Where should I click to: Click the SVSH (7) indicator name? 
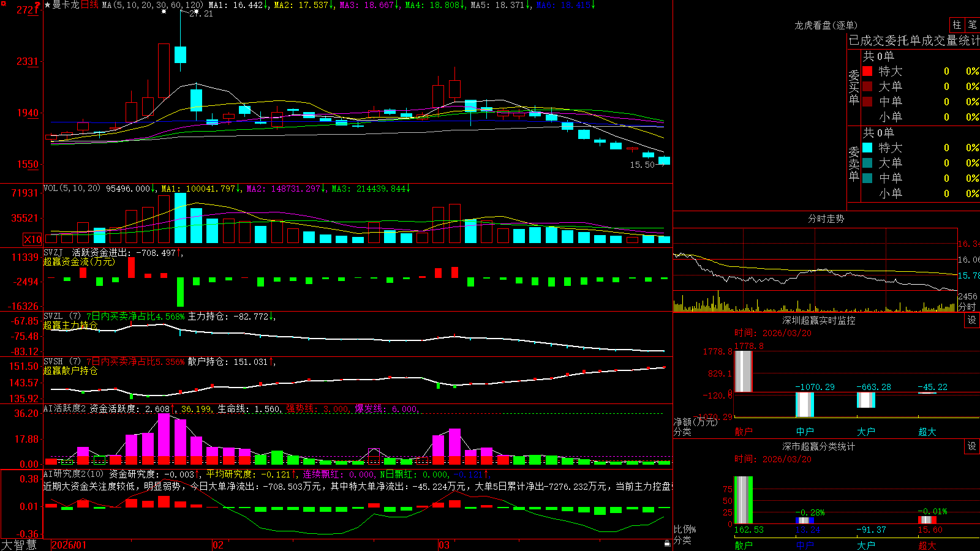tap(62, 362)
